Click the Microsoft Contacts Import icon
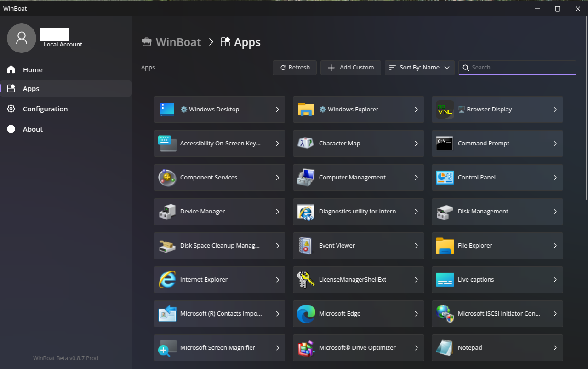Screen dimensions: 588x369 (167, 314)
